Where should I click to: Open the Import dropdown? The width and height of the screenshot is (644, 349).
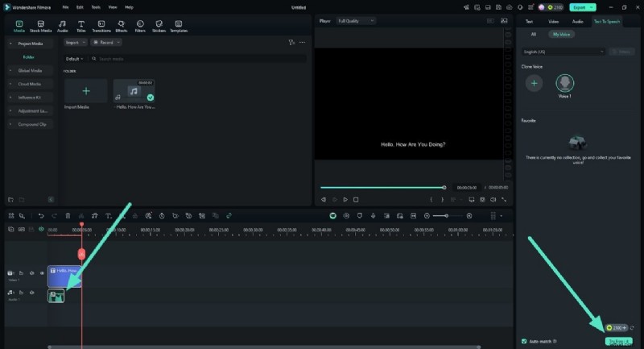[x=75, y=43]
